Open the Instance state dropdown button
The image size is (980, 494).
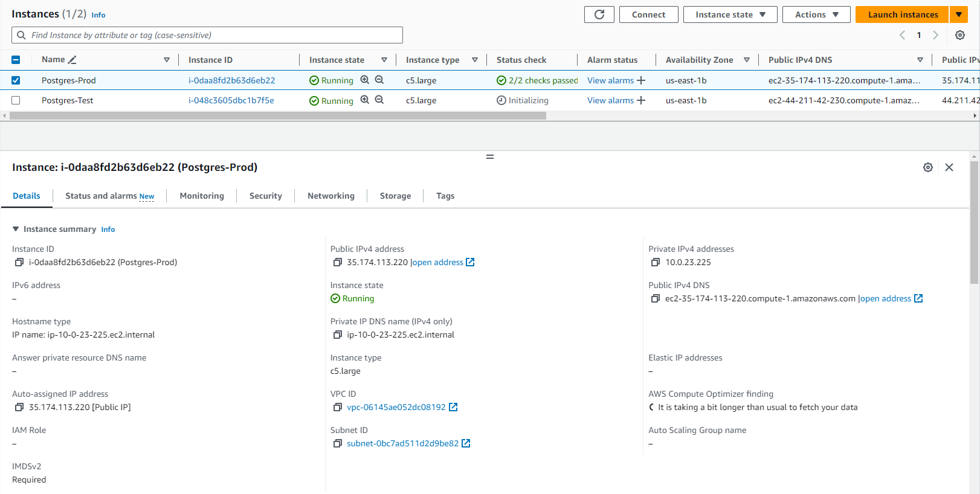(730, 14)
